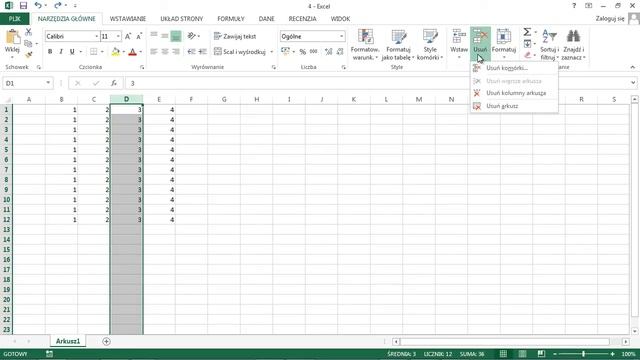Click the decrease decimal icon
640x360 pixels.
340,51
